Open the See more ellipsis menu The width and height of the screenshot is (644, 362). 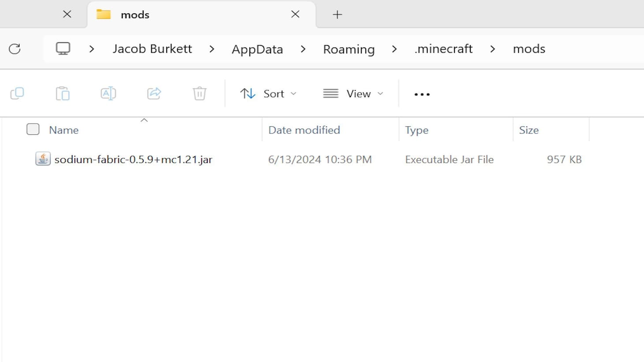click(421, 93)
